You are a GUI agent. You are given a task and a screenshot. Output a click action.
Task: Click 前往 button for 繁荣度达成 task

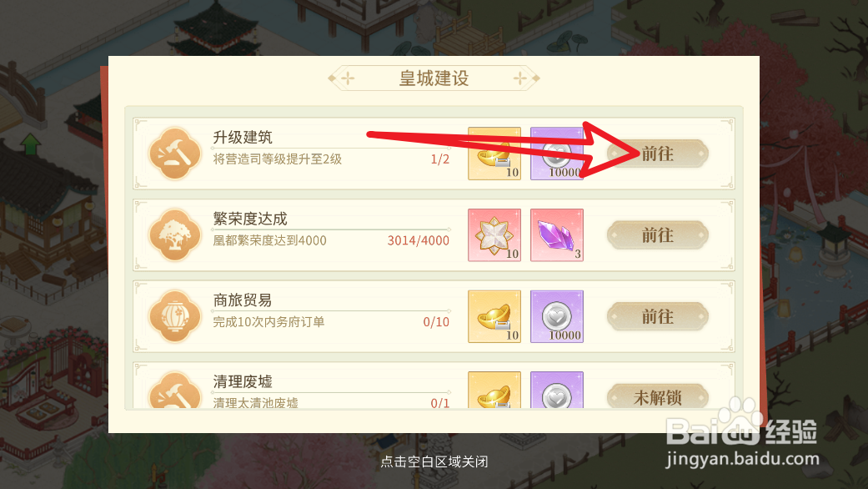point(658,234)
